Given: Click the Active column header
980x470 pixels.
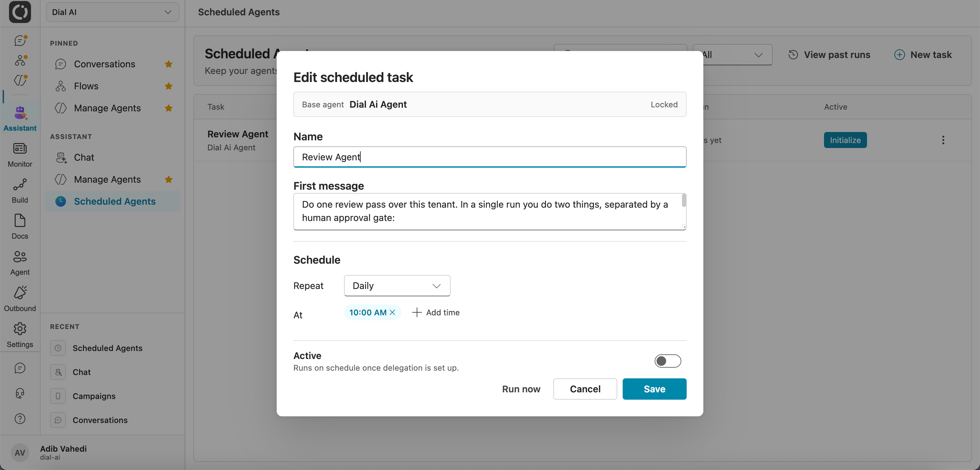Looking at the screenshot, I should tap(835, 107).
